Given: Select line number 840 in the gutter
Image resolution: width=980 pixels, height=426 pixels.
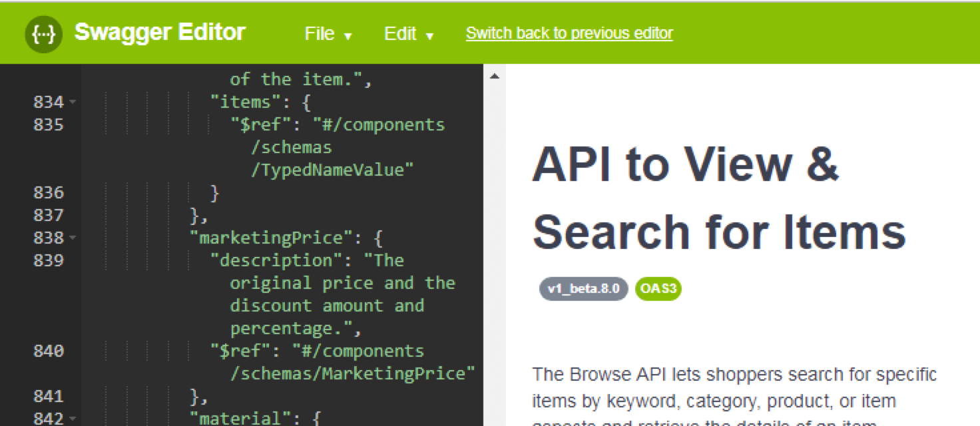Looking at the screenshot, I should pos(49,351).
